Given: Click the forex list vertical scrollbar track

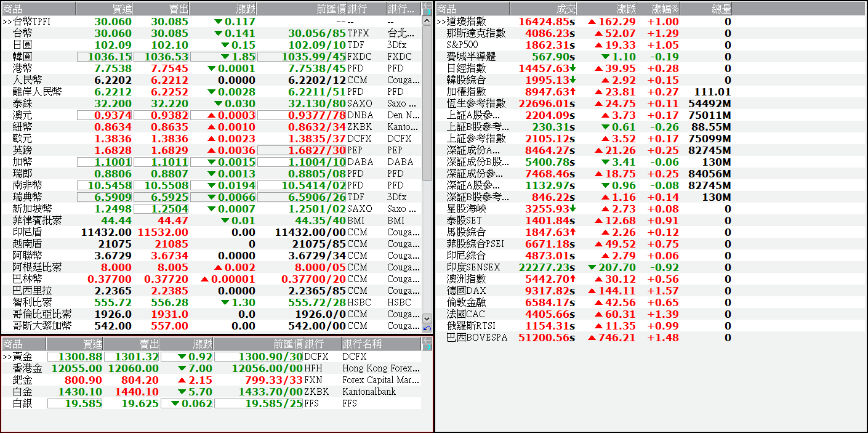Looking at the screenshot, I should click(x=427, y=169).
